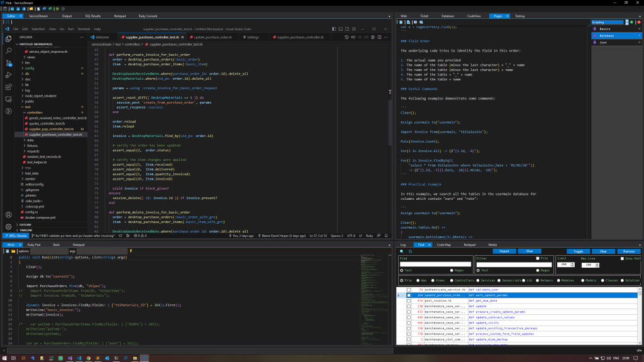The width and height of the screenshot is (644, 362).
Task: Click the Remove button in the Find panel
Action: [x=629, y=251]
